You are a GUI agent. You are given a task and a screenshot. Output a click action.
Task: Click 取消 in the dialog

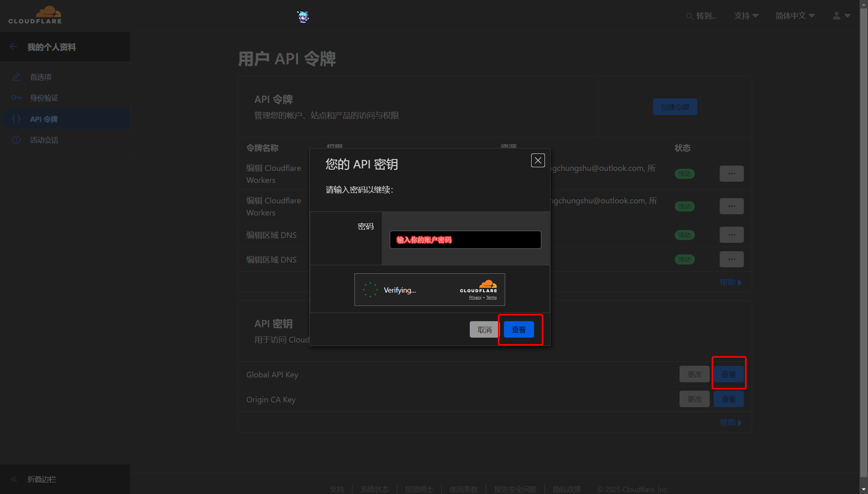[x=485, y=330]
